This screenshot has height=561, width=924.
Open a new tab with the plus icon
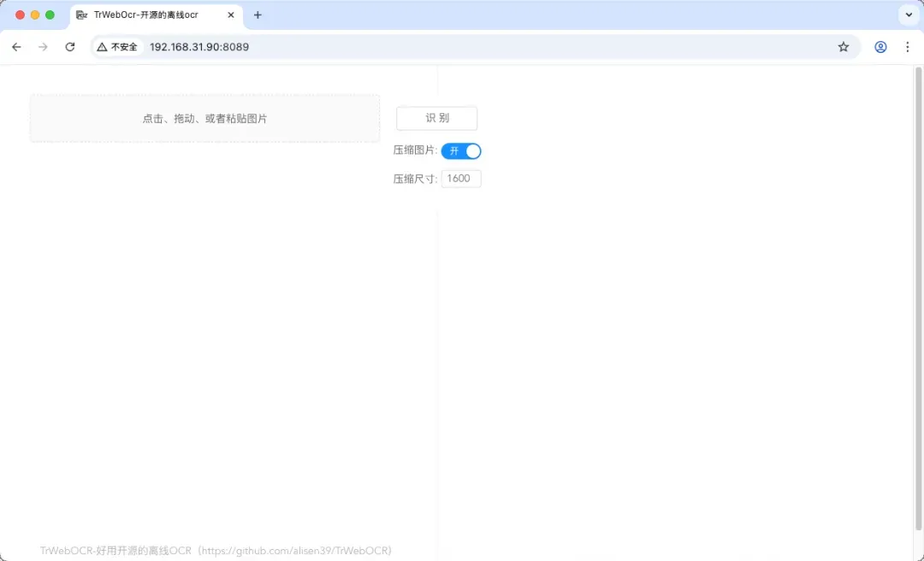coord(258,15)
